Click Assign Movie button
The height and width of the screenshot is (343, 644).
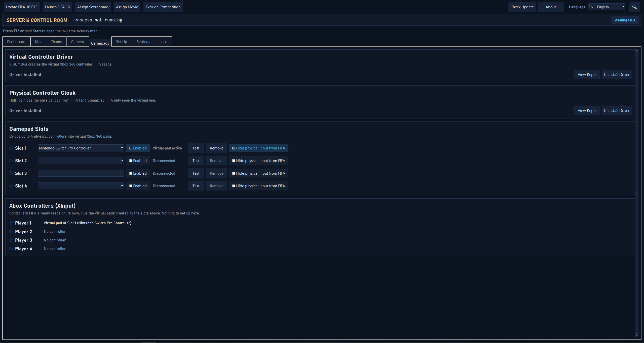127,7
